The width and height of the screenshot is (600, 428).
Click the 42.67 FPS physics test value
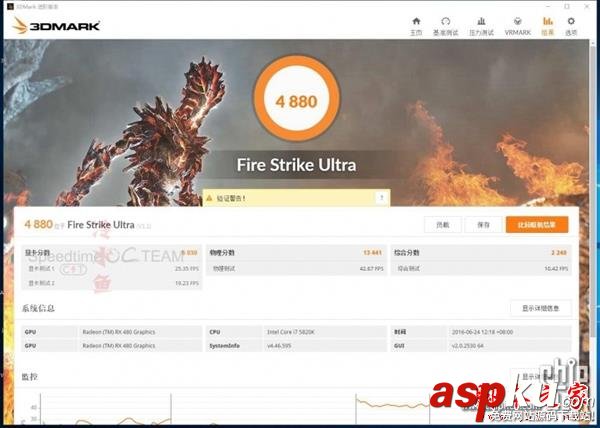coord(371,269)
